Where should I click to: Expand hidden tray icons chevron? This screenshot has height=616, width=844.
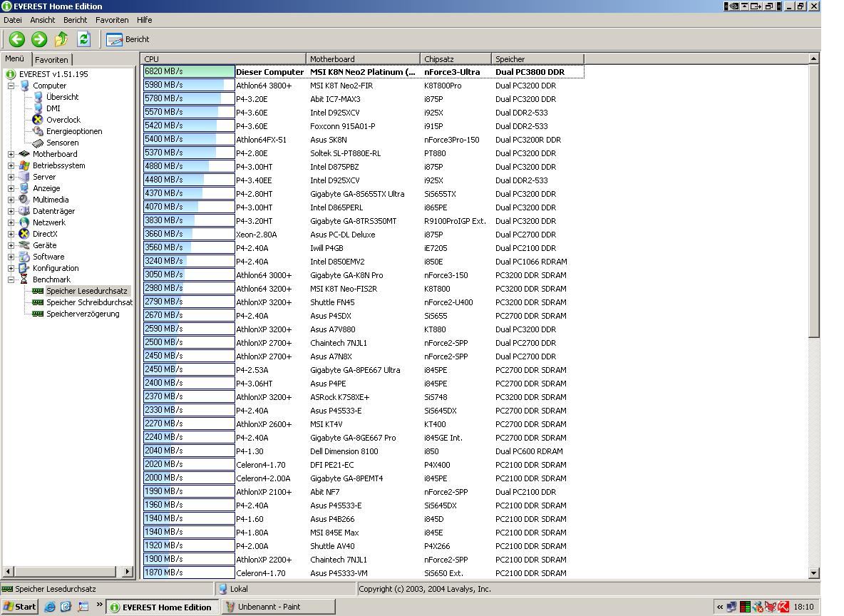pyautogui.click(x=720, y=607)
